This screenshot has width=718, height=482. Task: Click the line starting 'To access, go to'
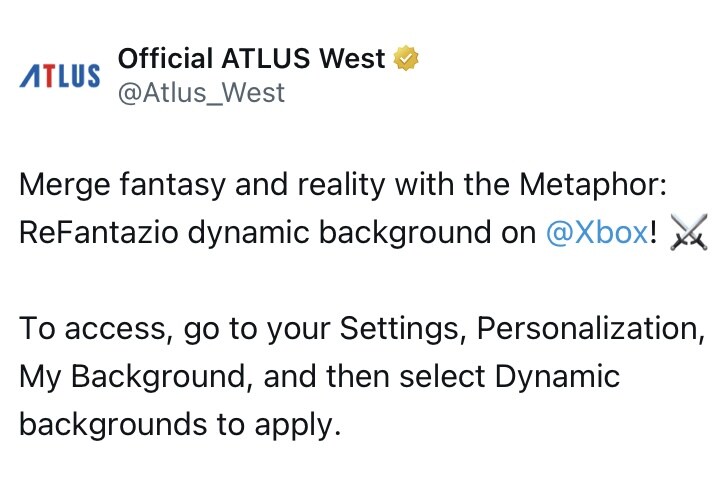click(362, 328)
